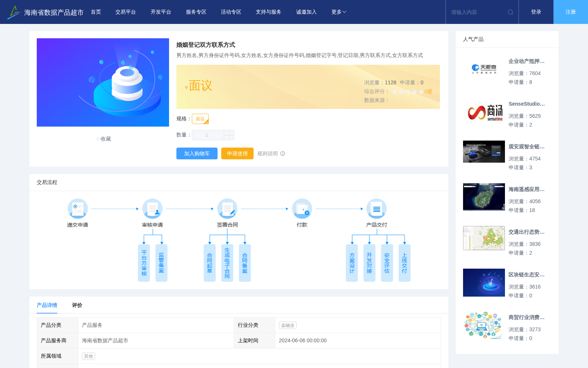Open the 交通出行态势 thumbnail
Viewport: 588px width, 368px height.
[484, 238]
